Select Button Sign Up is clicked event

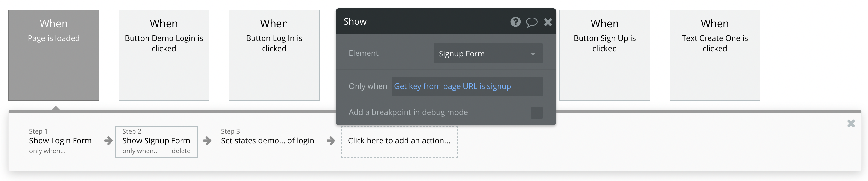[x=604, y=55]
